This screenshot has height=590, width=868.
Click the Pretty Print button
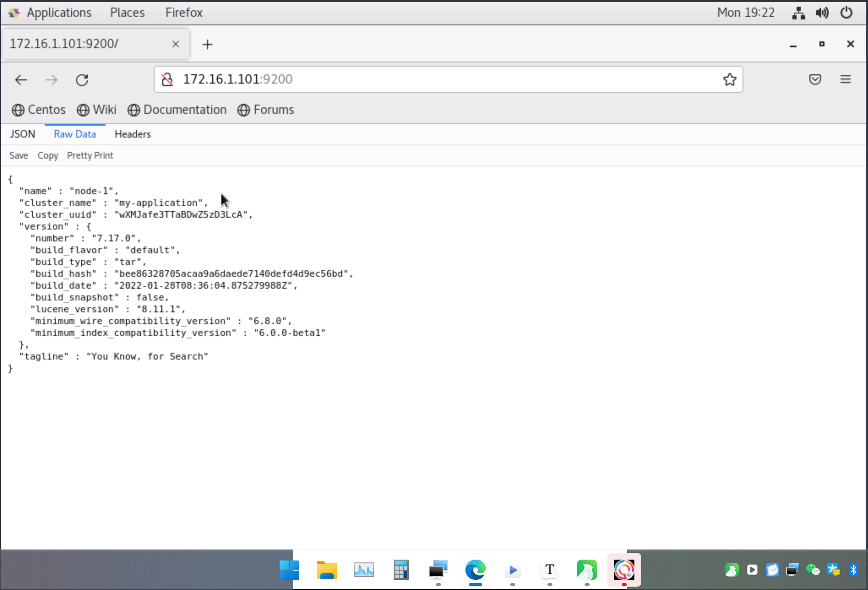click(90, 155)
